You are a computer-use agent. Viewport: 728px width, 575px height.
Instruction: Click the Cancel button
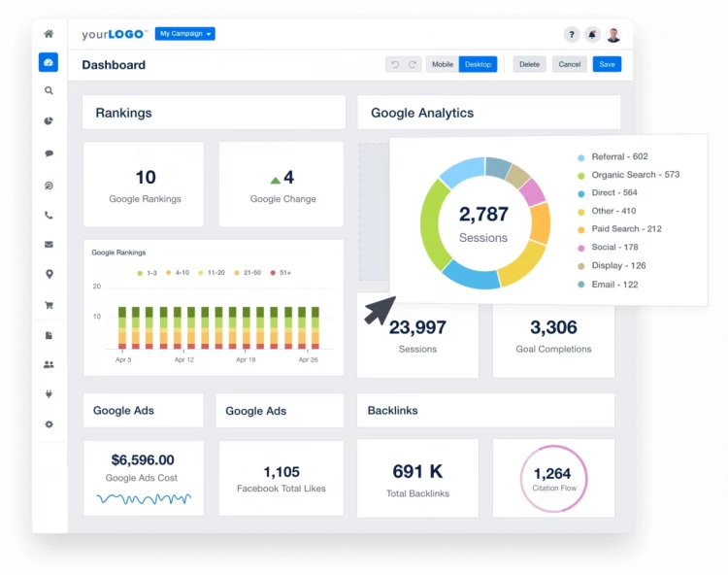569,64
